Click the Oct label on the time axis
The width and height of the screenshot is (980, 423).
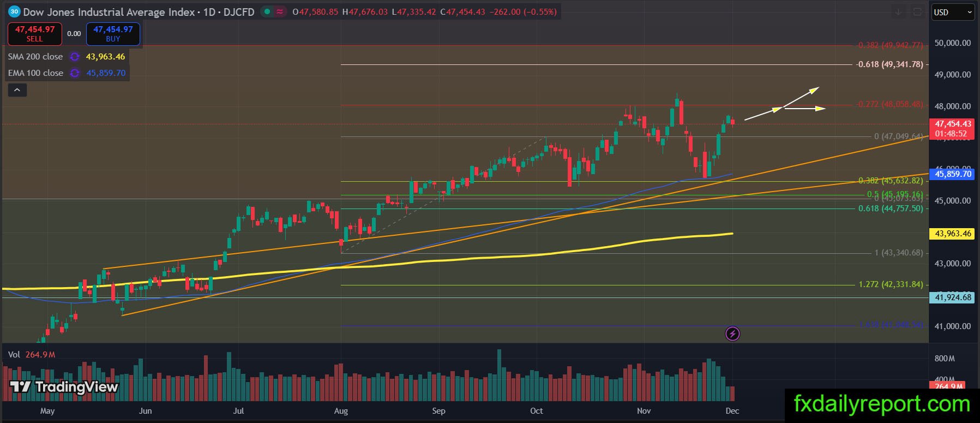pos(537,411)
